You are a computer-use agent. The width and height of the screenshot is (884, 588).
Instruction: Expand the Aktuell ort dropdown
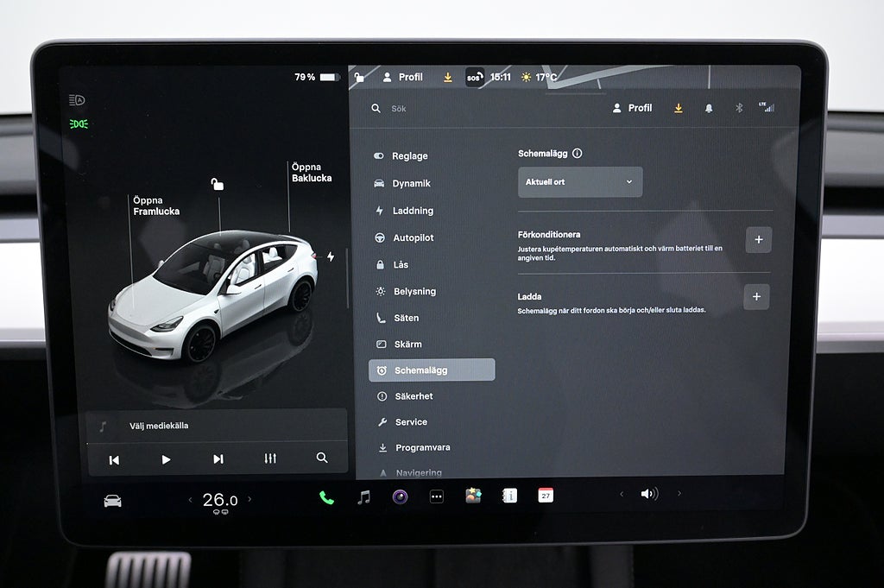(x=580, y=182)
